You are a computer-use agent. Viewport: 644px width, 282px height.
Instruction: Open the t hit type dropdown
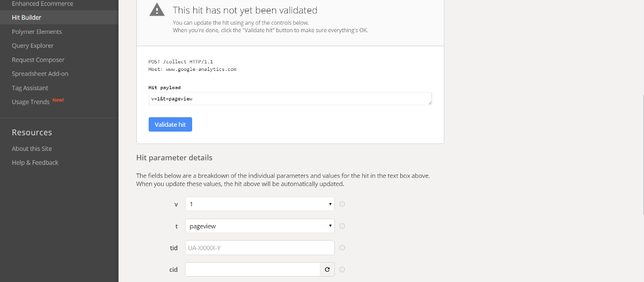click(260, 226)
